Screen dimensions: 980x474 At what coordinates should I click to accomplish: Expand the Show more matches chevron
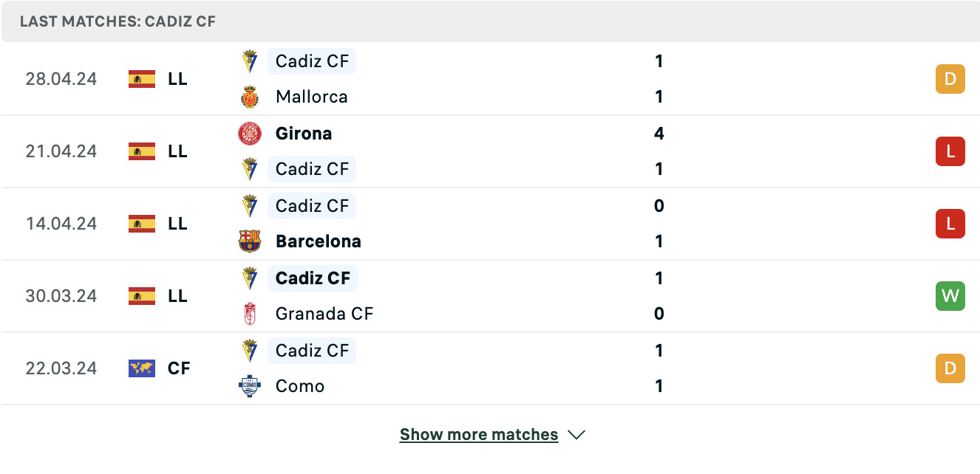[x=576, y=435]
